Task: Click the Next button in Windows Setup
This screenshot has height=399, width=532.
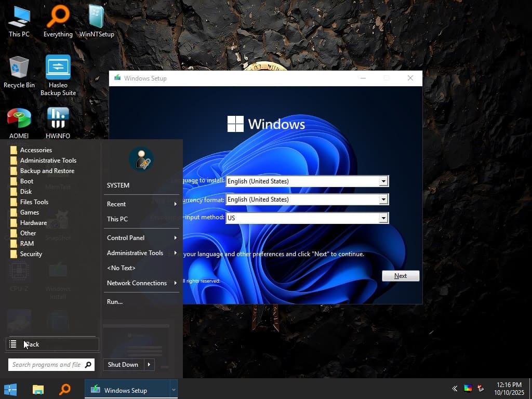Action: [400, 276]
